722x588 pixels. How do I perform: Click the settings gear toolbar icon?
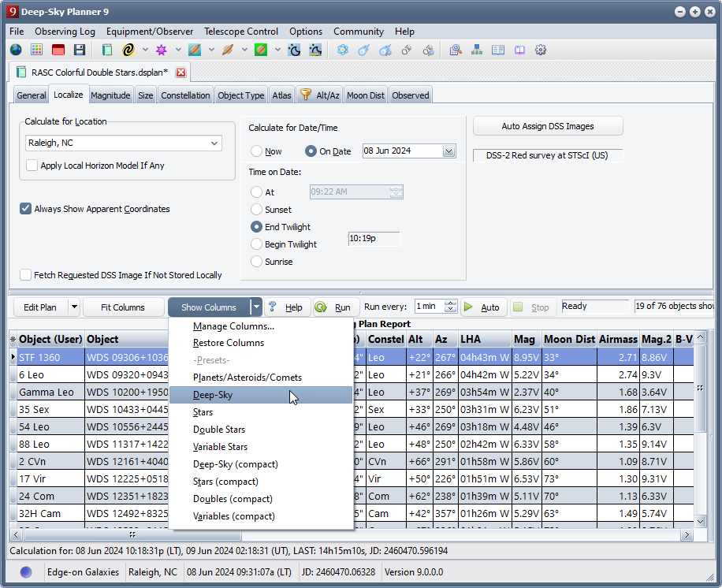(x=541, y=50)
